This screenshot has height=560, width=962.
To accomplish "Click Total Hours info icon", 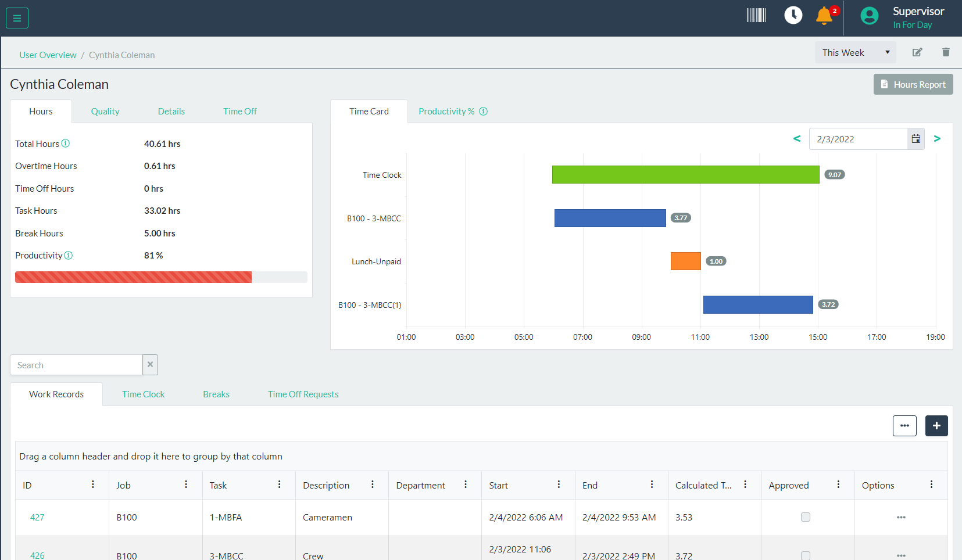I will [66, 143].
